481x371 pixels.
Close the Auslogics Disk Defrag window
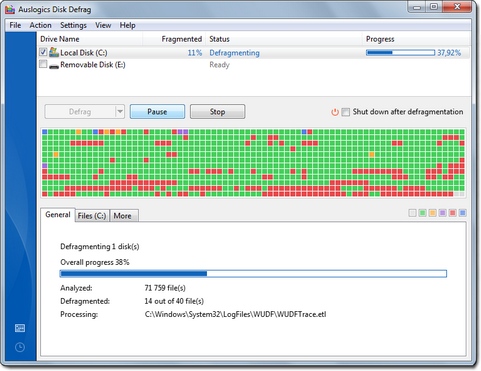(x=457, y=7)
